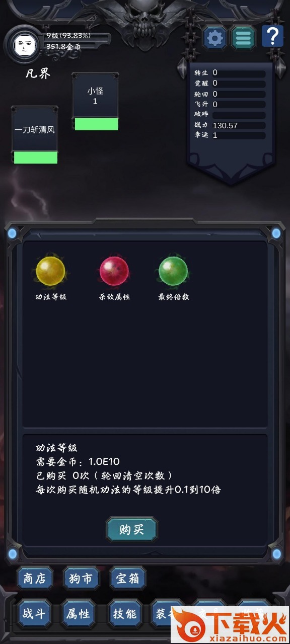The image size is (290, 644).
Task: Open the 狗市 market tab
Action: point(81,578)
